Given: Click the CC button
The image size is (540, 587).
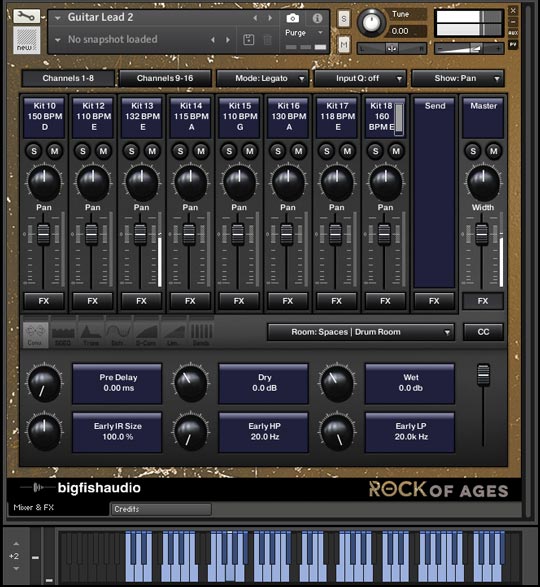Looking at the screenshot, I should 483,332.
